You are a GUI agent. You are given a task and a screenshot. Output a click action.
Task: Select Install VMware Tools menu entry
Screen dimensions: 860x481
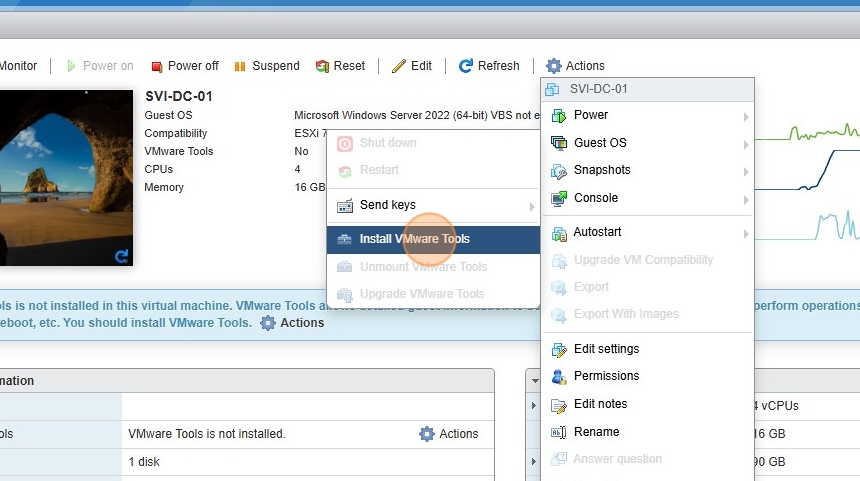(433, 240)
